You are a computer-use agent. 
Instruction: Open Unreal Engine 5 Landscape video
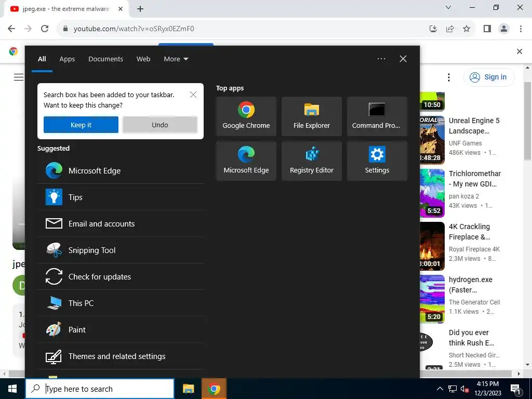(x=474, y=126)
